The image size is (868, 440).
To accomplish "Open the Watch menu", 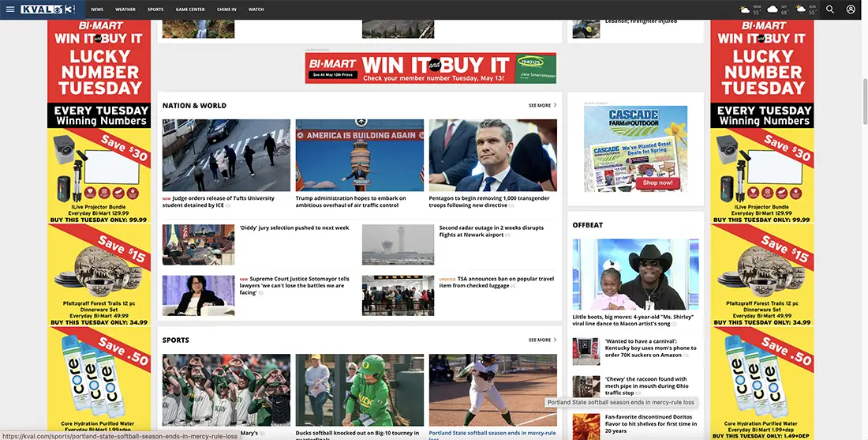I will click(x=256, y=9).
